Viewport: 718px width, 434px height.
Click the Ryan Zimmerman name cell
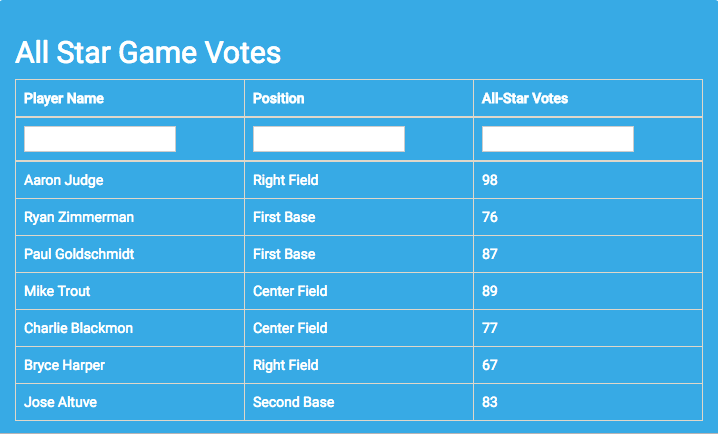coord(130,217)
